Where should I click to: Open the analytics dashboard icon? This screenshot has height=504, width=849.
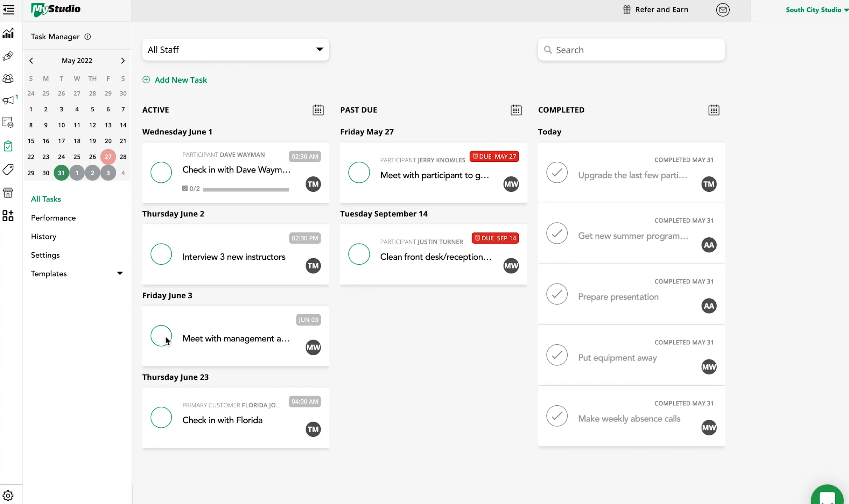click(x=8, y=33)
